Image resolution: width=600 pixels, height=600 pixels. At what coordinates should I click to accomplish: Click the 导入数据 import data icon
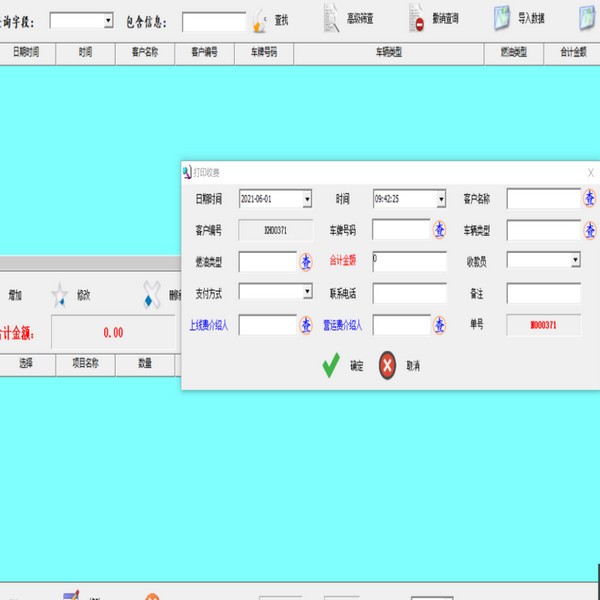(503, 19)
